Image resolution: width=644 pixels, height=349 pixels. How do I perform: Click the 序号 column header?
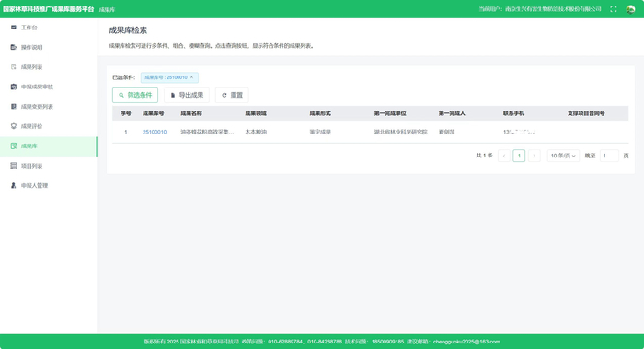(x=126, y=113)
